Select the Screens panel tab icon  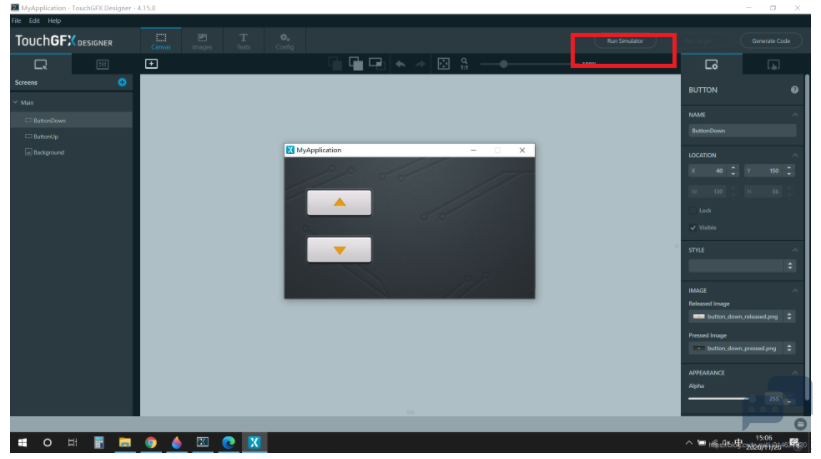click(41, 64)
